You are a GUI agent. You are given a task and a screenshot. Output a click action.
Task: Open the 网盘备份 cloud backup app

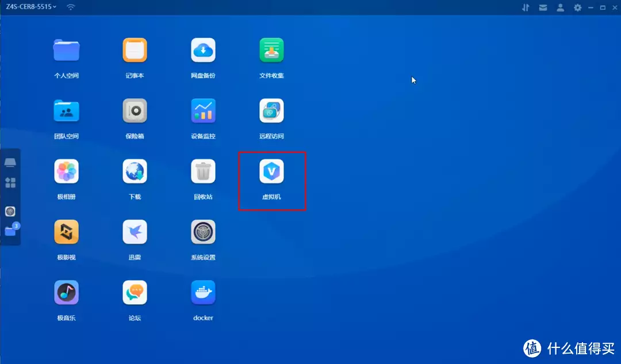pos(203,50)
